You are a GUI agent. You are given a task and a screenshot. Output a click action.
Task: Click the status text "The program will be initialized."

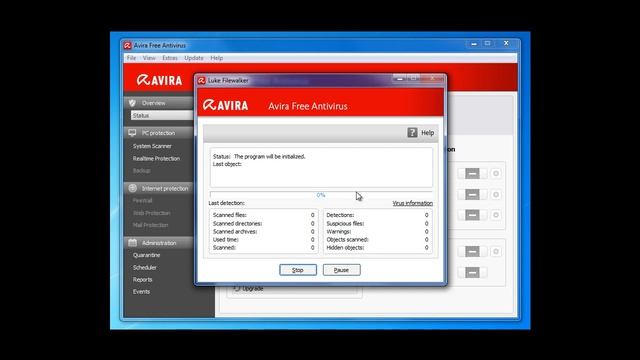(269, 156)
